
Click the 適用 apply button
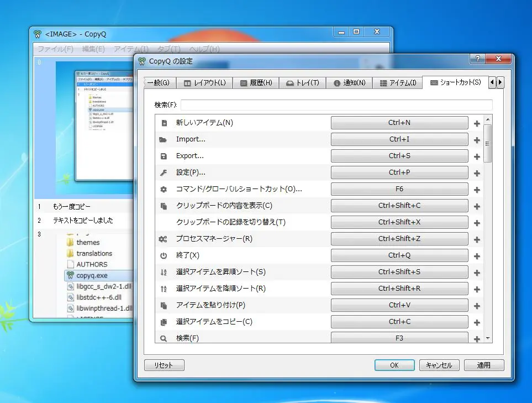click(x=484, y=365)
